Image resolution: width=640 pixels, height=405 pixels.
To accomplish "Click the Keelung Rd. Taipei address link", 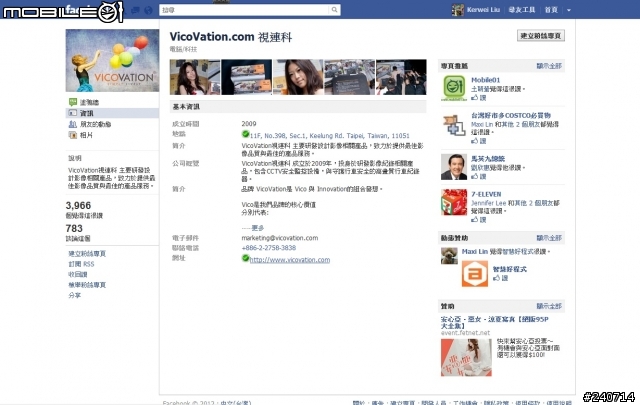I will pos(330,136).
